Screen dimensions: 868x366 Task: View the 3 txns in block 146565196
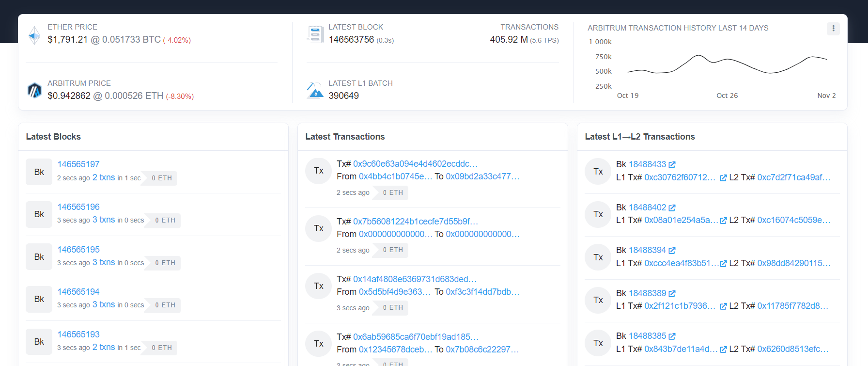tap(104, 220)
